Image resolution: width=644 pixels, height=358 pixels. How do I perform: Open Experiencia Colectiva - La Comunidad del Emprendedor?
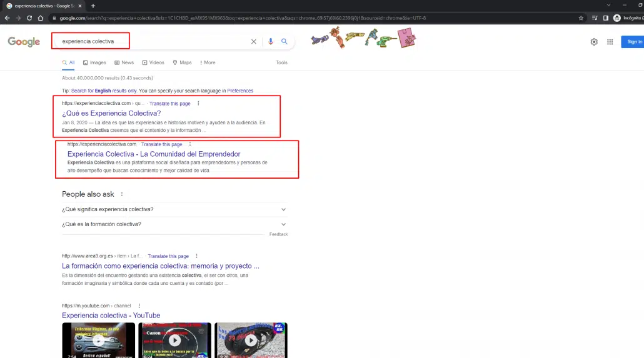pos(154,154)
